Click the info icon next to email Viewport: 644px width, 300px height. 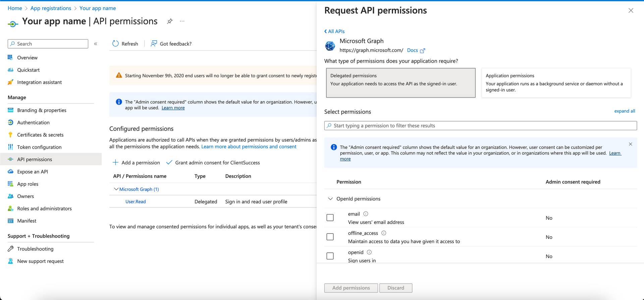366,214
